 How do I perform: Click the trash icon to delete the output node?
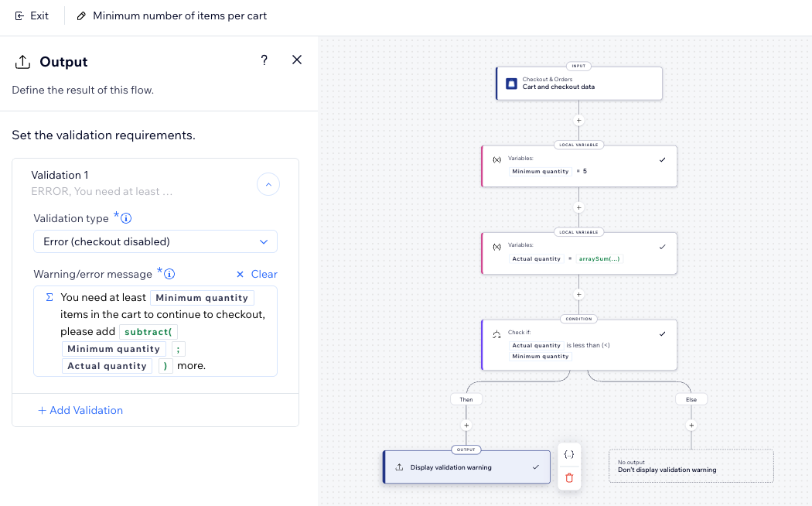tap(569, 478)
